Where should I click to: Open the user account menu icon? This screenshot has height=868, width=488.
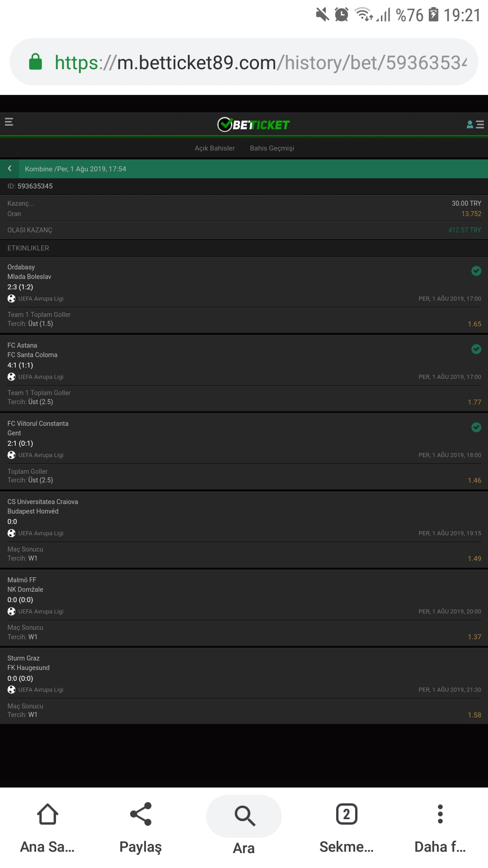coord(475,124)
